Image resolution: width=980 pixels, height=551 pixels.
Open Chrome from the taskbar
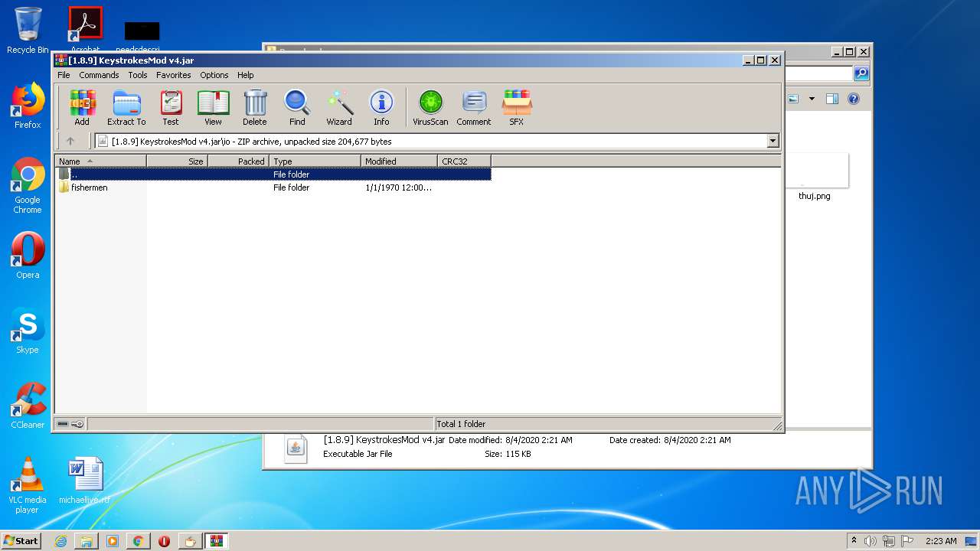[x=138, y=541]
